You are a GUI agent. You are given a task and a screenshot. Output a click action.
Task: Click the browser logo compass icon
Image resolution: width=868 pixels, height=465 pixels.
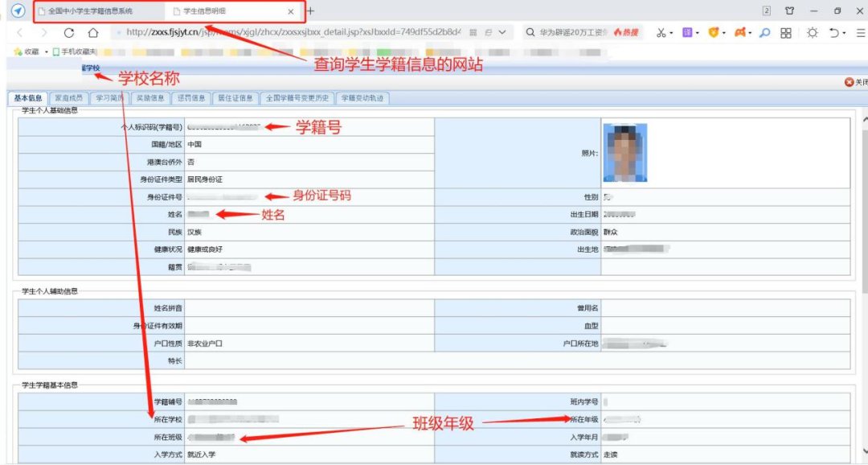pos(18,10)
